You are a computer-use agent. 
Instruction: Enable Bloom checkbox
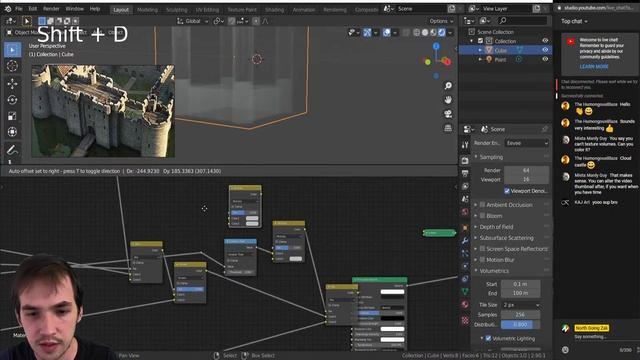pos(482,216)
